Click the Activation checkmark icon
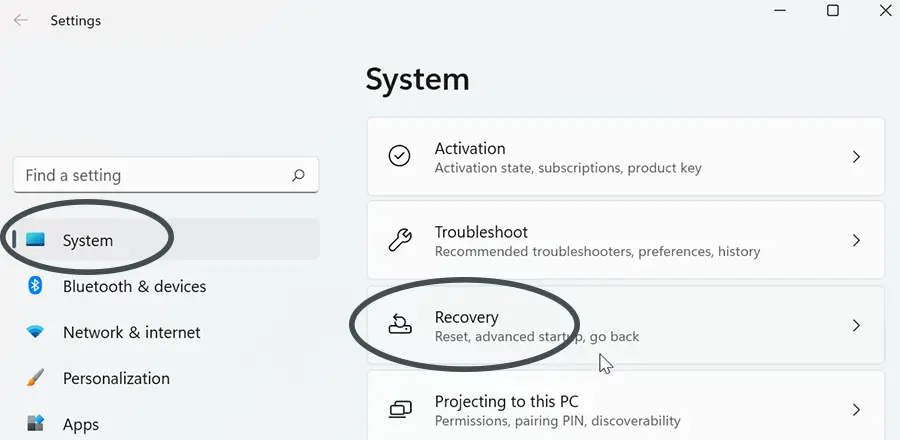900x440 pixels. (x=399, y=156)
